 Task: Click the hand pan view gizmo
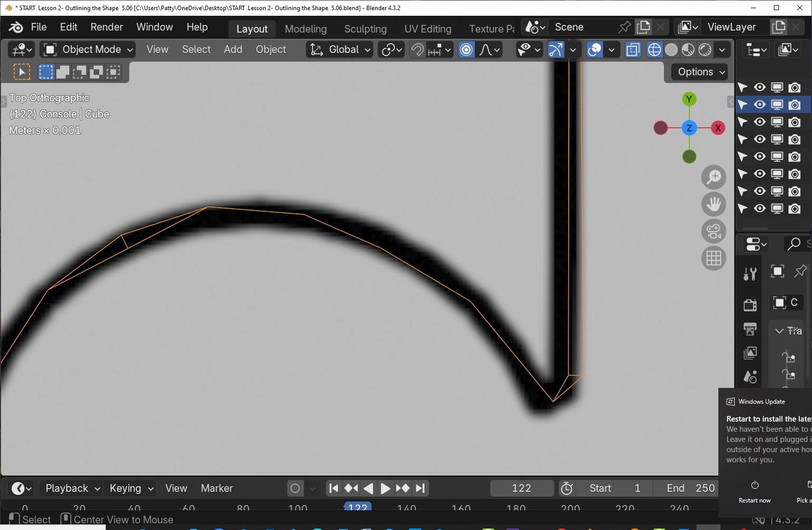pyautogui.click(x=714, y=204)
